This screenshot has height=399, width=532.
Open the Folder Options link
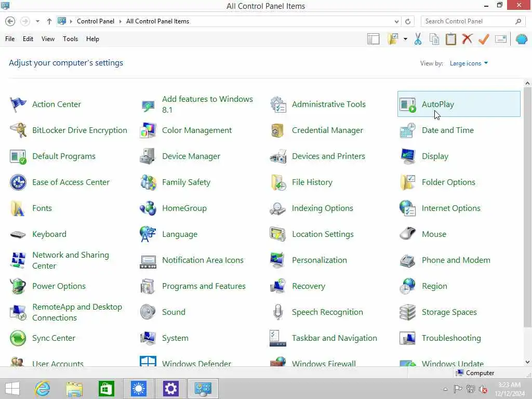click(448, 182)
